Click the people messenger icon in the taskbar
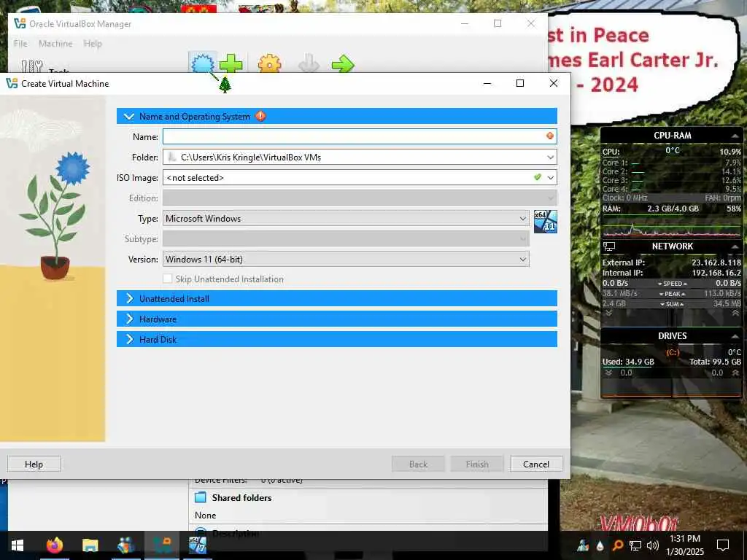 tap(125, 545)
